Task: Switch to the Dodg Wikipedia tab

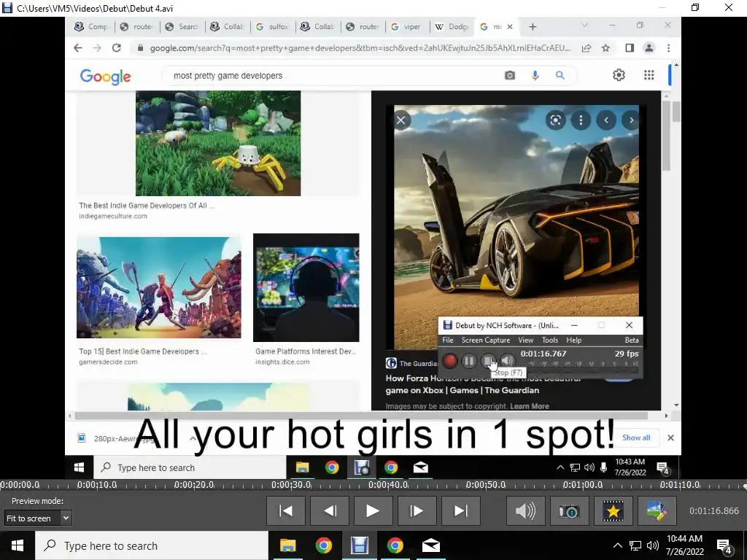Action: [x=452, y=27]
